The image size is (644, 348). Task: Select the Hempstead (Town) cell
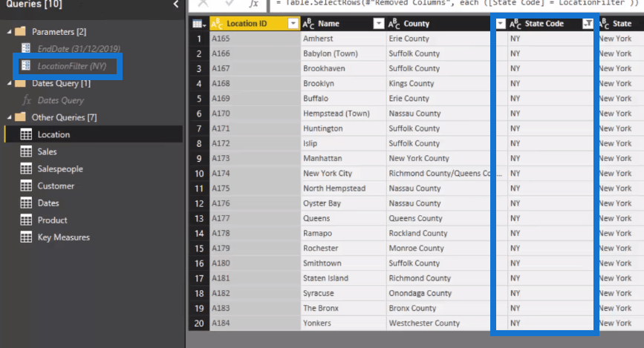click(x=343, y=114)
